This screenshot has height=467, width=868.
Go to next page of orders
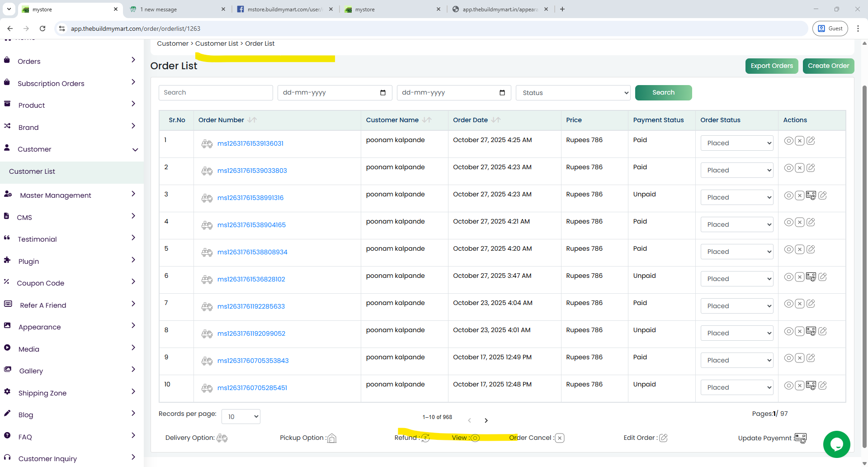[486, 420]
